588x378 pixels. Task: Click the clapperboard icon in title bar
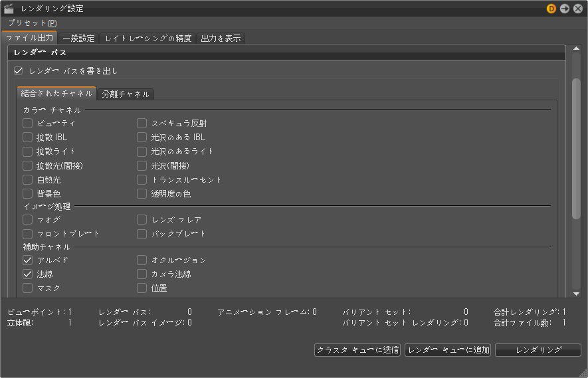(9, 9)
